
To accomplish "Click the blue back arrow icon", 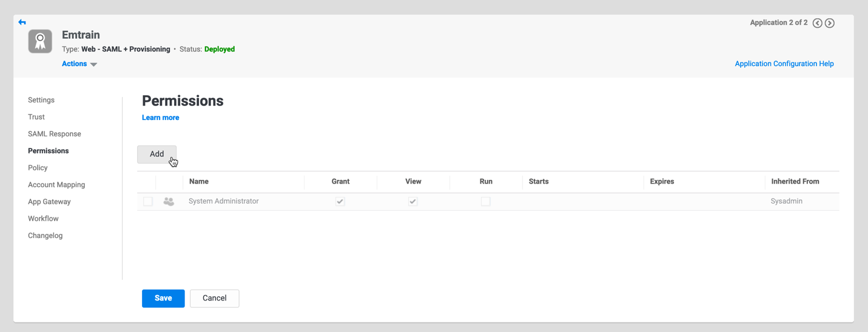I will [22, 22].
